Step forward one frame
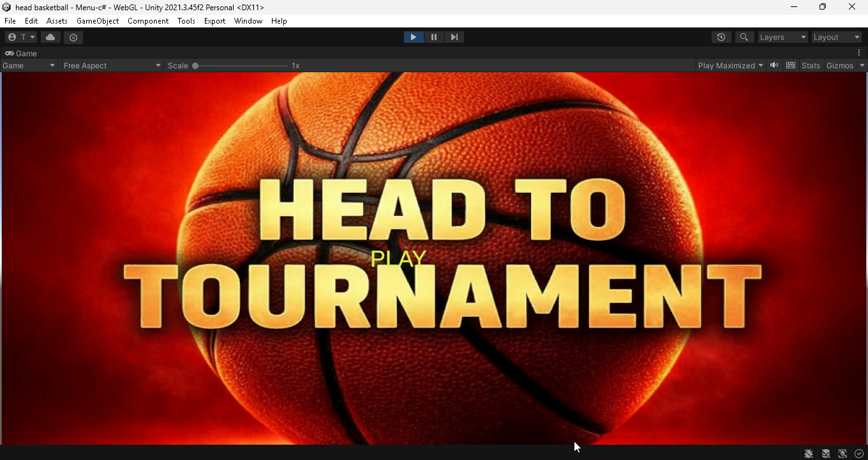Screen dimensions: 868x460 click(x=454, y=37)
